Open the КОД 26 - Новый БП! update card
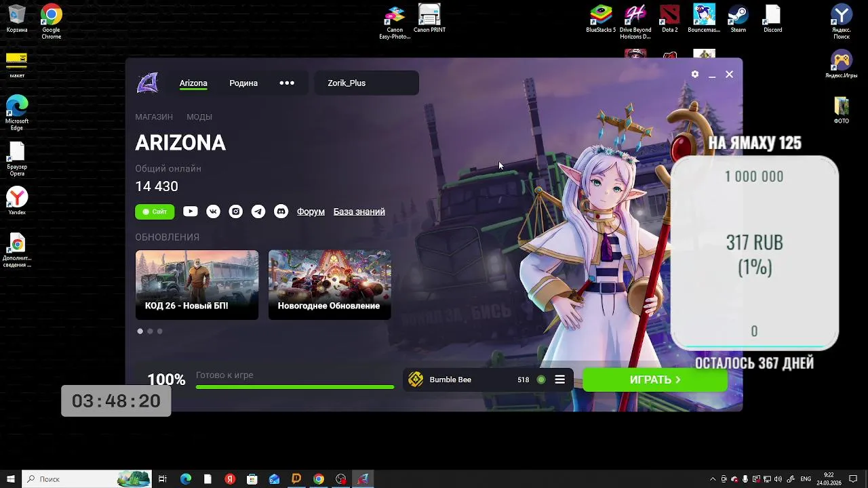The image size is (868, 488). (x=197, y=285)
